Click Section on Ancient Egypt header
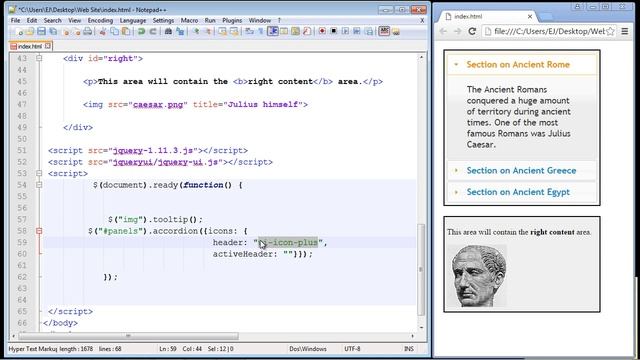 point(521,192)
